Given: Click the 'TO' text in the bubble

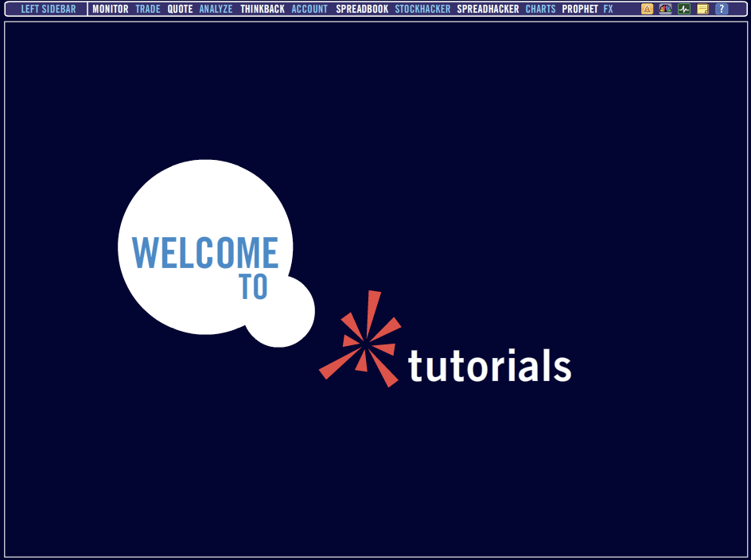Looking at the screenshot, I should (253, 286).
